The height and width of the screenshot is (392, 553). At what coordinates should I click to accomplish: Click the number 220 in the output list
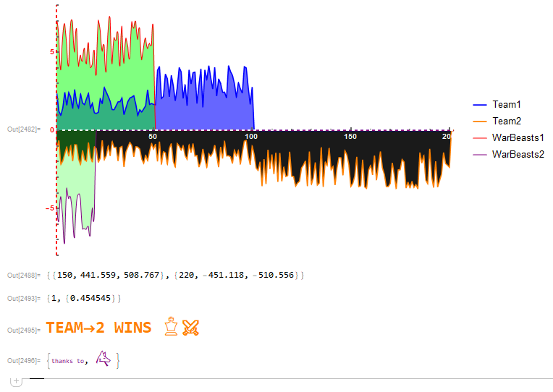point(186,275)
